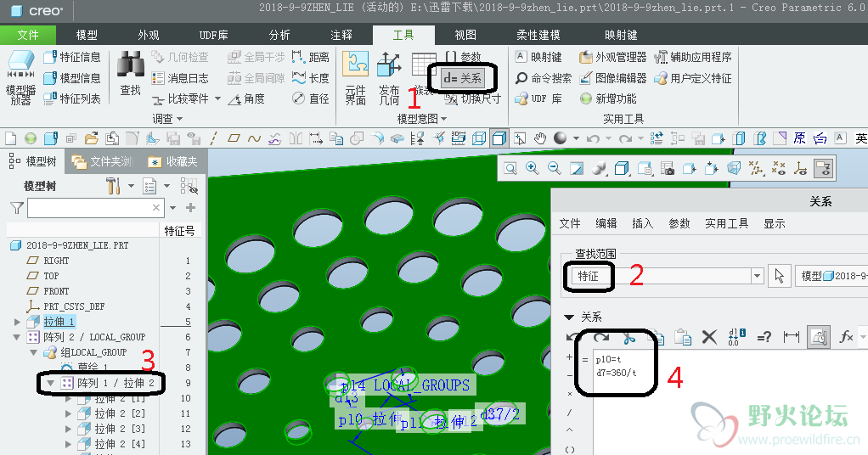Open 比较零件 dropdown arrow
The height and width of the screenshot is (455, 868).
[217, 98]
